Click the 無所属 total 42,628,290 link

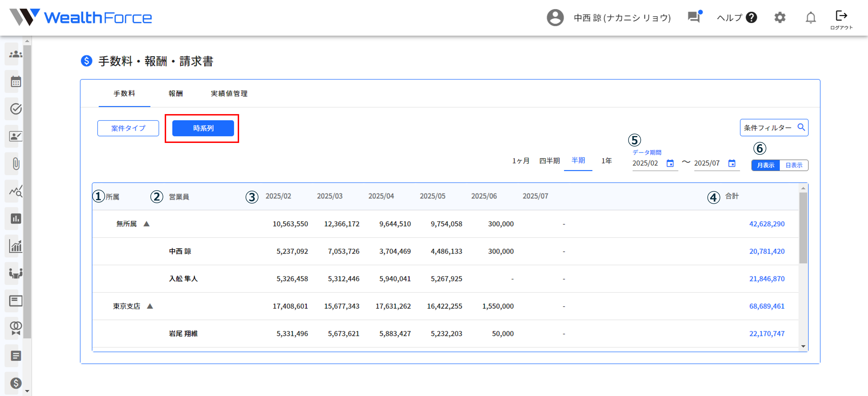[767, 224]
